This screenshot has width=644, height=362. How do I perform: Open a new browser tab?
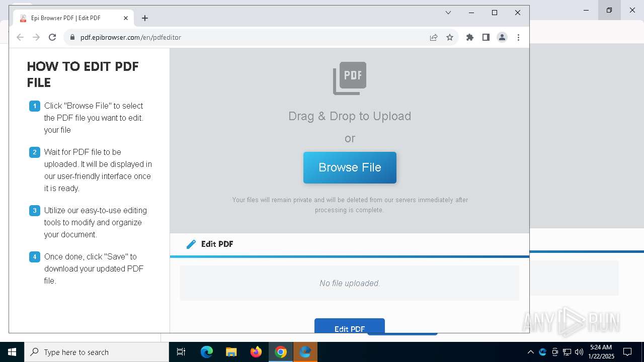[x=145, y=18]
